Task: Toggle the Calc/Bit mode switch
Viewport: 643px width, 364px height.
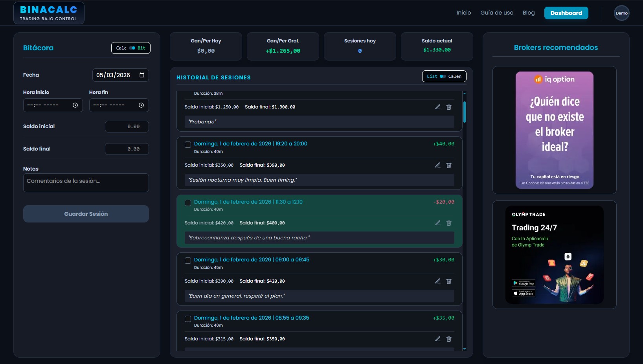Action: (x=132, y=48)
